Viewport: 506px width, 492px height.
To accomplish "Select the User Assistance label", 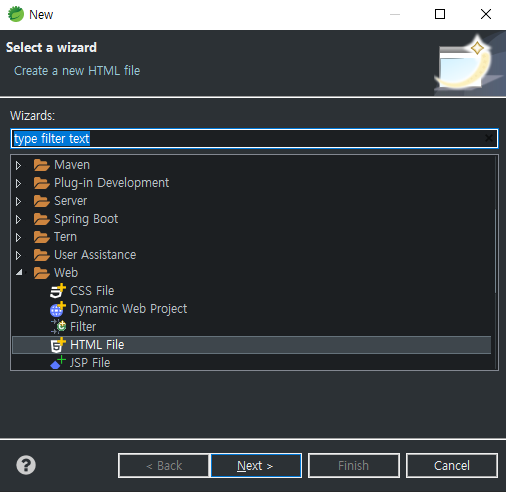I will tap(95, 255).
